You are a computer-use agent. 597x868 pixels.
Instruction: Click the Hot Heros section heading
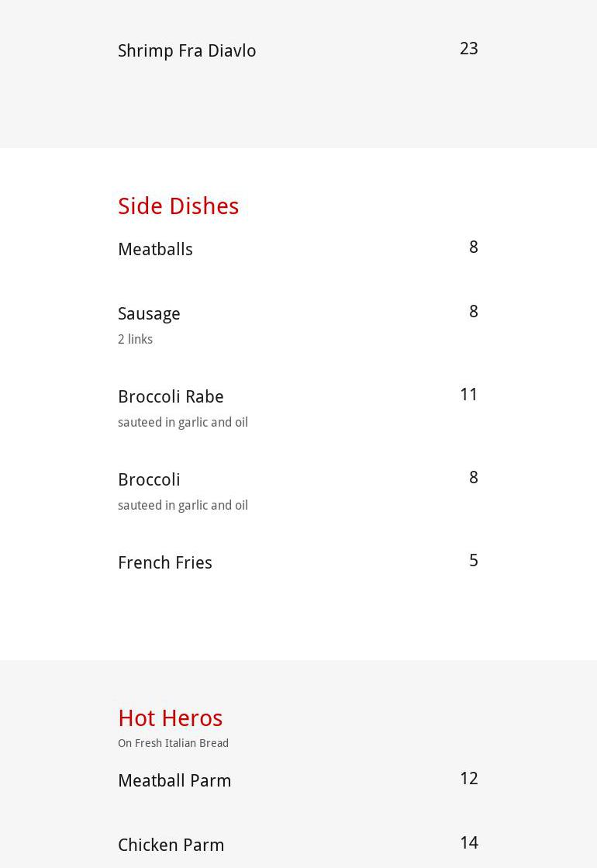pos(171,718)
